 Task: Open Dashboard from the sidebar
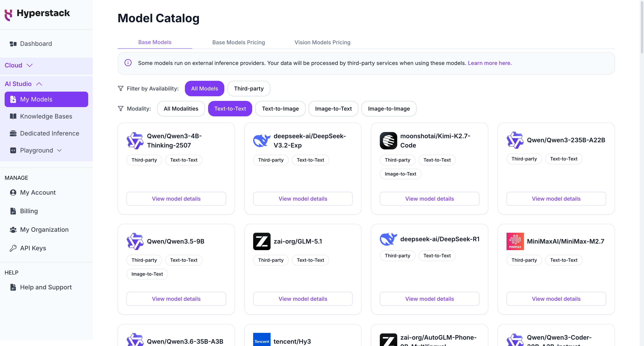point(46,44)
